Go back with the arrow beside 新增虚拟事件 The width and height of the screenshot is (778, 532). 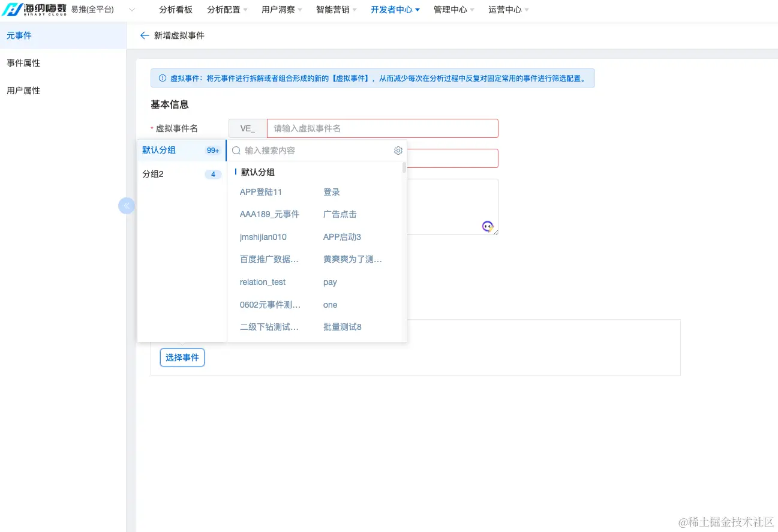point(144,35)
